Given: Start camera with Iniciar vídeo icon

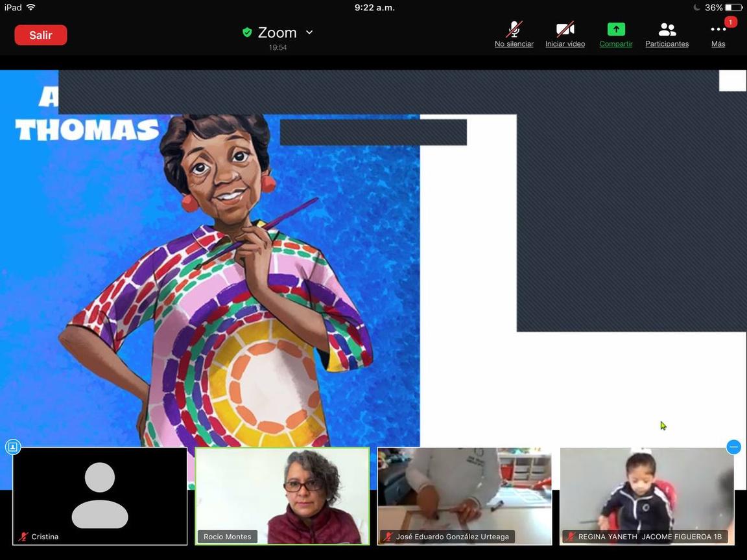Looking at the screenshot, I should pyautogui.click(x=565, y=30).
